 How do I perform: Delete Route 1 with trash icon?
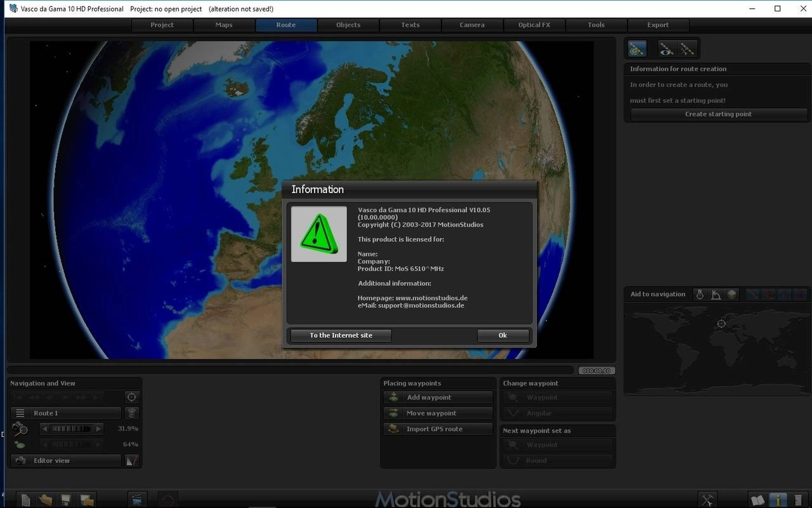click(x=131, y=413)
